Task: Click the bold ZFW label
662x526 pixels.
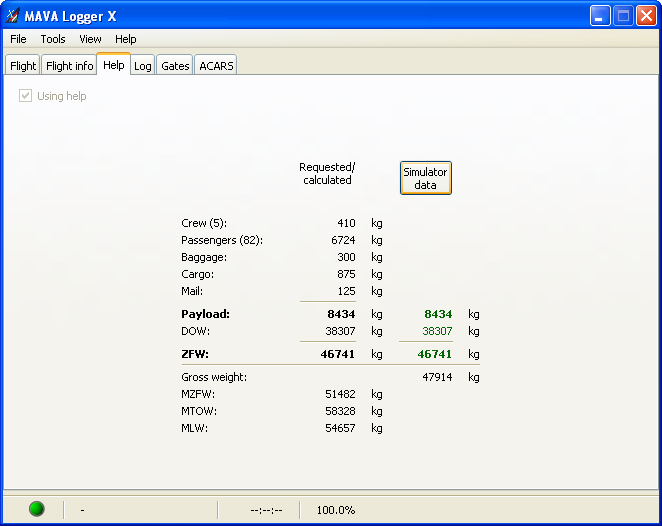Action: (x=195, y=354)
